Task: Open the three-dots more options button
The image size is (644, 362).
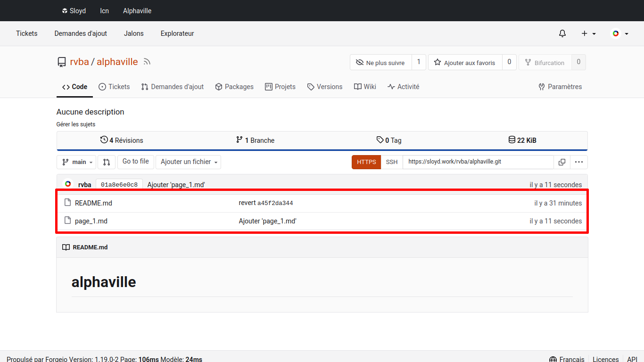Action: 578,162
